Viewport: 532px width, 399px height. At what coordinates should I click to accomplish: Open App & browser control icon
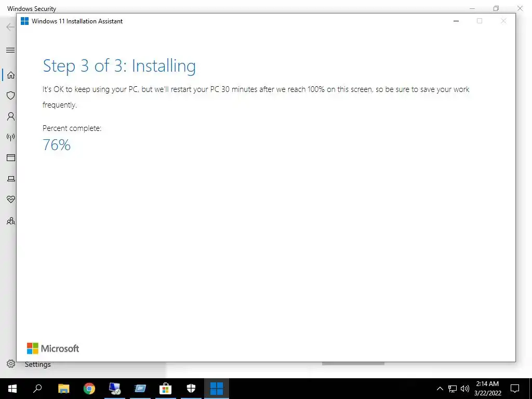[x=11, y=158]
